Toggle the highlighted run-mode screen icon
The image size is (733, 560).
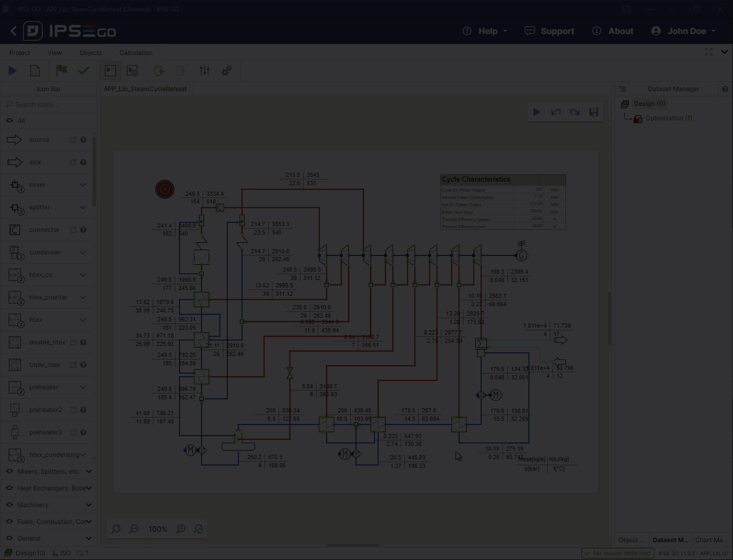pyautogui.click(x=110, y=70)
